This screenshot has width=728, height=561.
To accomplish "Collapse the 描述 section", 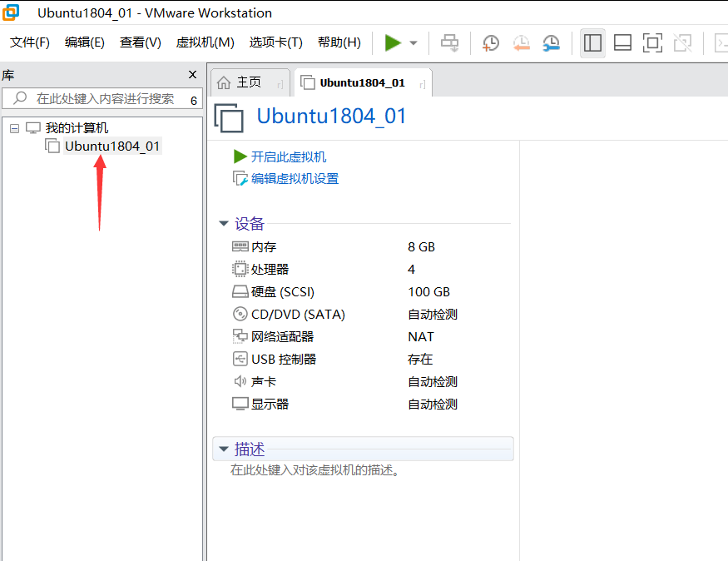I will 224,449.
